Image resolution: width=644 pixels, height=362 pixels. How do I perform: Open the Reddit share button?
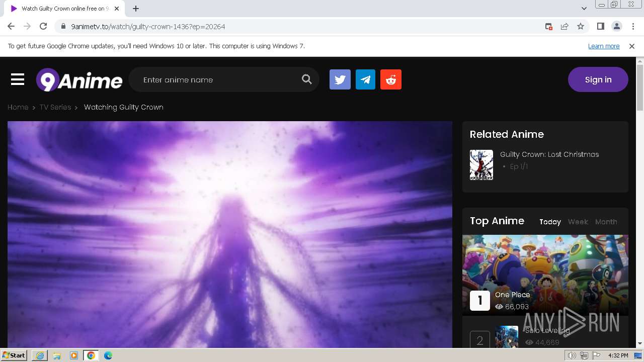(x=391, y=79)
